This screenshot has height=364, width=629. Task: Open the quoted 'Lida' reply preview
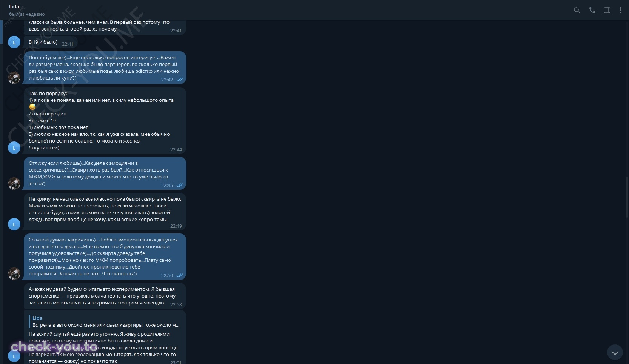(x=105, y=321)
